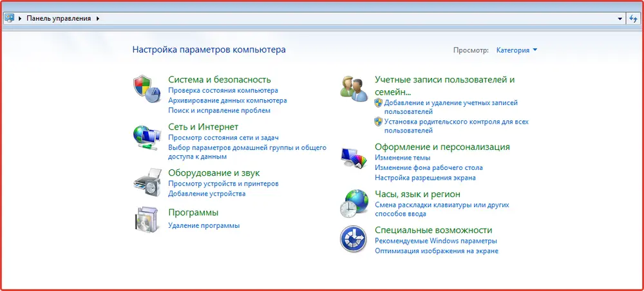Click the System and Security shield icon
Screen dimensions: 644x291
pyautogui.click(x=147, y=89)
